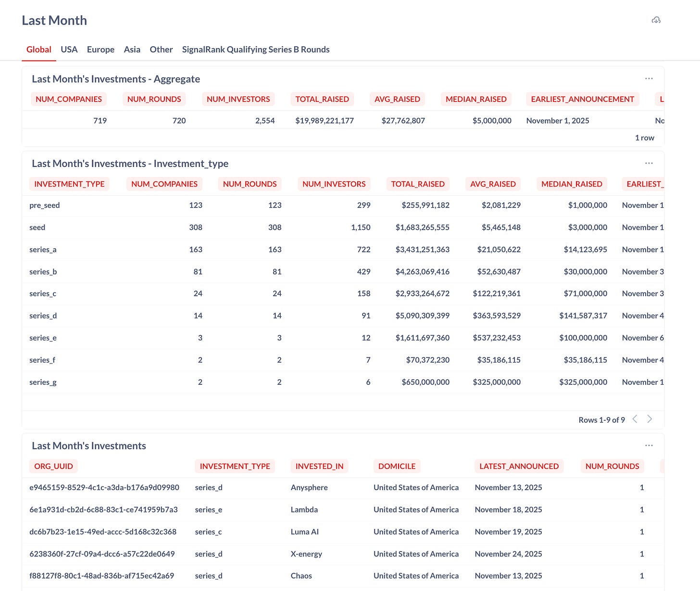
Task: Click the LATEST_ANNOUNCED column header
Action: coord(519,466)
